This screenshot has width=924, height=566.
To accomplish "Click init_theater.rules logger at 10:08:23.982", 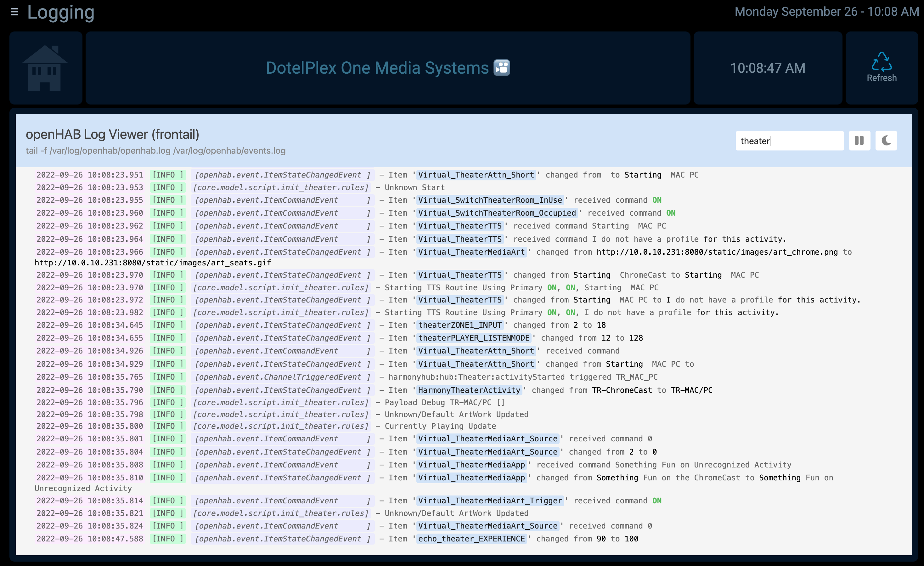I will point(281,312).
